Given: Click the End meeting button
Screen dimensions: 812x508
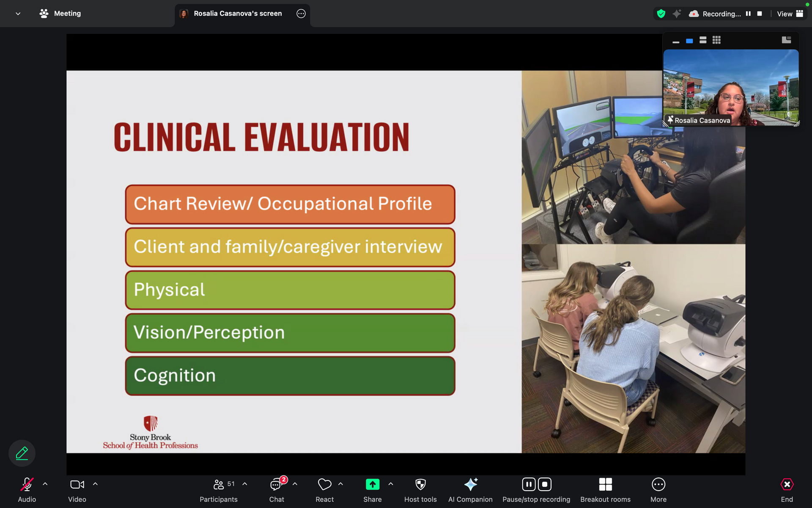Looking at the screenshot, I should [x=787, y=485].
